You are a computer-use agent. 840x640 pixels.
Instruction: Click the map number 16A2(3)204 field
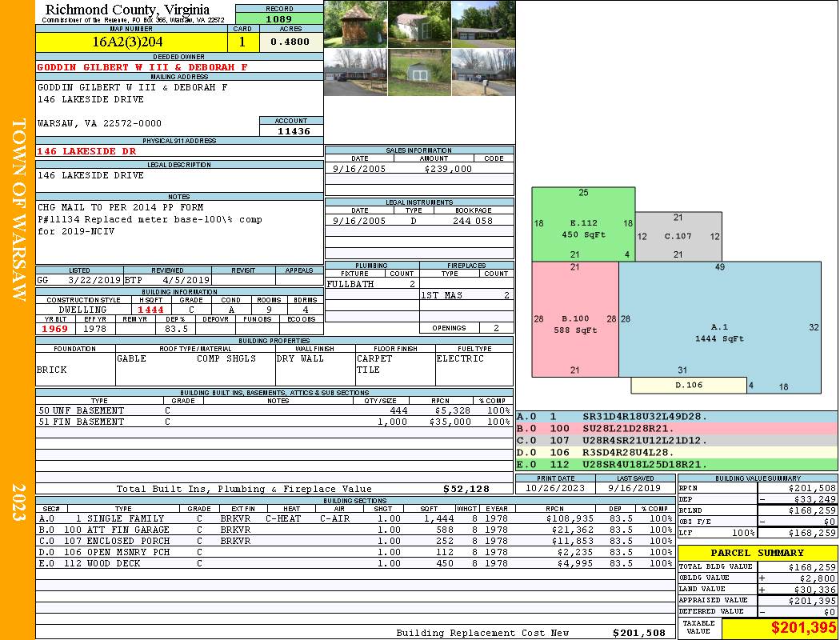point(131,42)
